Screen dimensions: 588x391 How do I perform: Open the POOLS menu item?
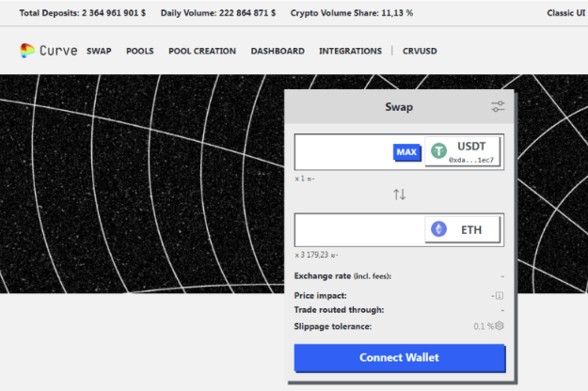pos(140,51)
